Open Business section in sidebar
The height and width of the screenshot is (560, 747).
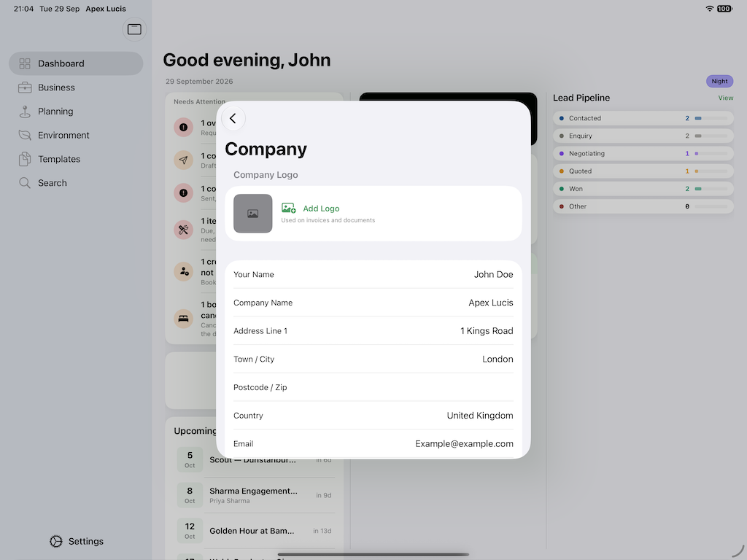click(76, 87)
